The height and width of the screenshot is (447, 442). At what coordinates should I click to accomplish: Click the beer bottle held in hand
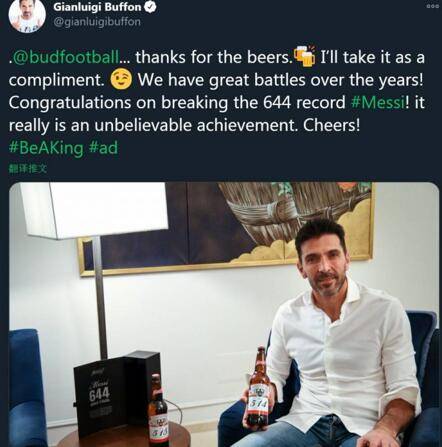click(259, 387)
